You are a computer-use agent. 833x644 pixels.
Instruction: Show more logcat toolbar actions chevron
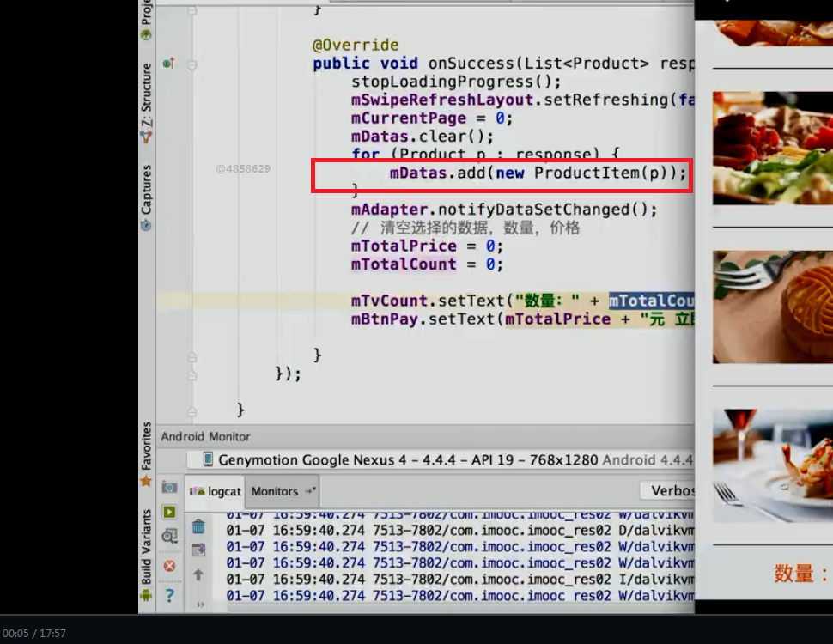click(200, 605)
